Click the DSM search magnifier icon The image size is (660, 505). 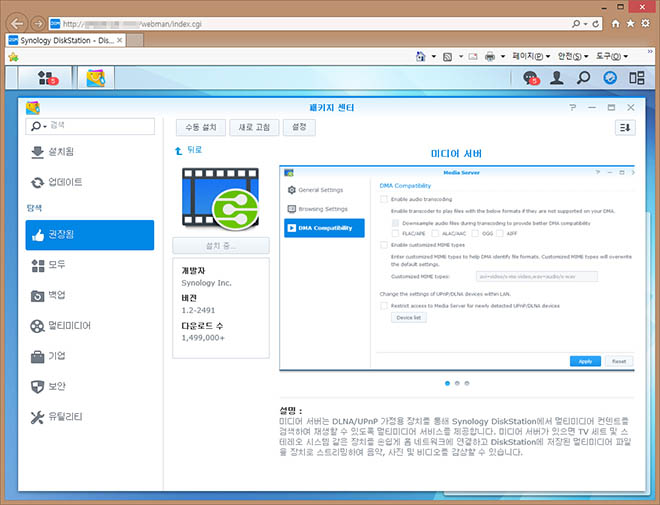point(583,78)
